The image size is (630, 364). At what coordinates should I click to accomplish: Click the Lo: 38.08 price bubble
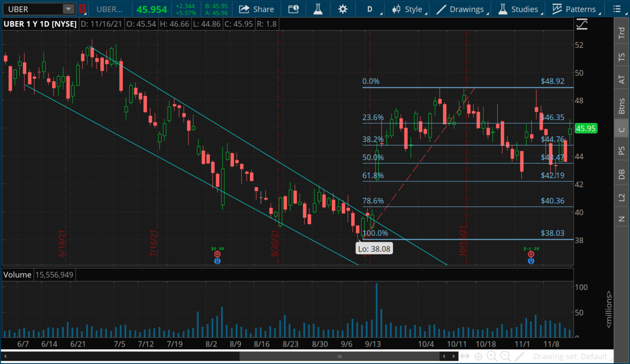(374, 248)
